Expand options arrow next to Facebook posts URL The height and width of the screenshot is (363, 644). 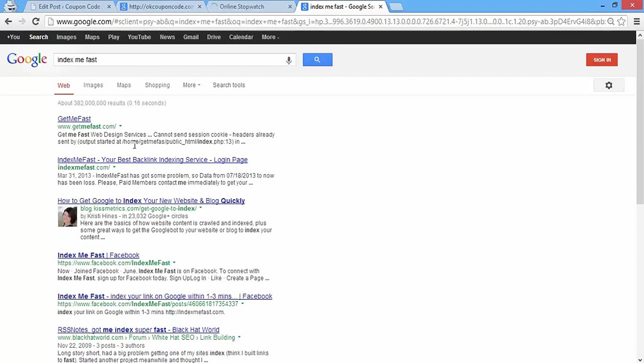(243, 304)
